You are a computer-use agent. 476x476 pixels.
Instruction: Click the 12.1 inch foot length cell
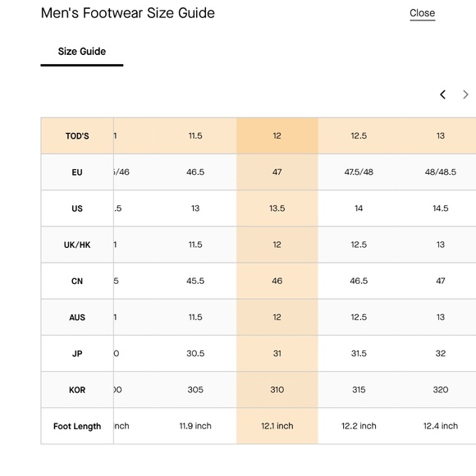tap(277, 426)
